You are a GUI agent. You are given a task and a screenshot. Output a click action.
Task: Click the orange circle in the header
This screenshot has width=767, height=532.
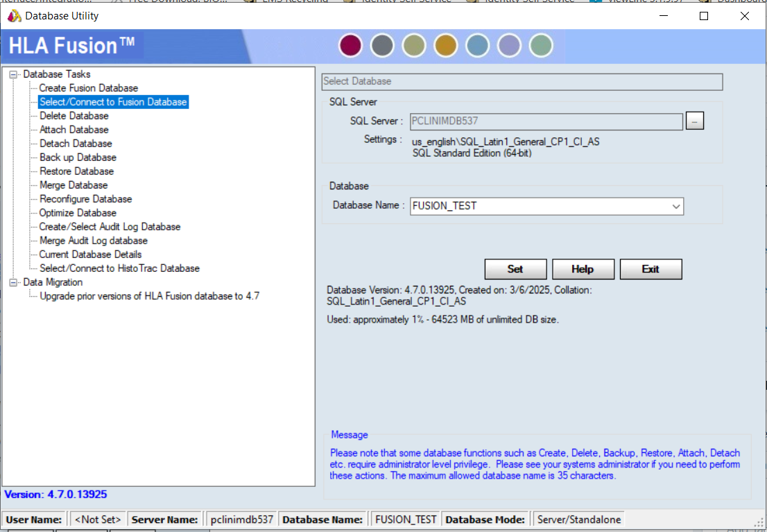tap(446, 46)
